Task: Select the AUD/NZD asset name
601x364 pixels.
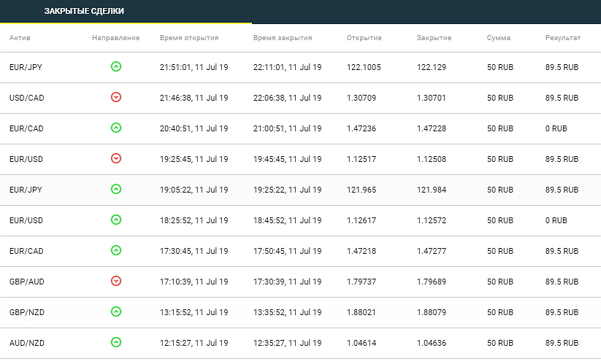Action: [x=27, y=343]
